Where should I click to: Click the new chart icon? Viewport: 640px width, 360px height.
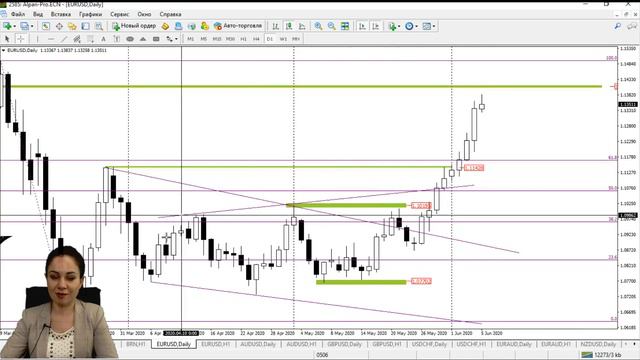(7, 26)
